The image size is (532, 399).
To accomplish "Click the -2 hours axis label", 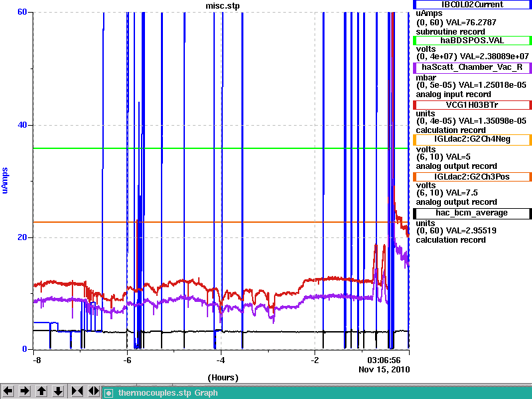I will point(315,360).
